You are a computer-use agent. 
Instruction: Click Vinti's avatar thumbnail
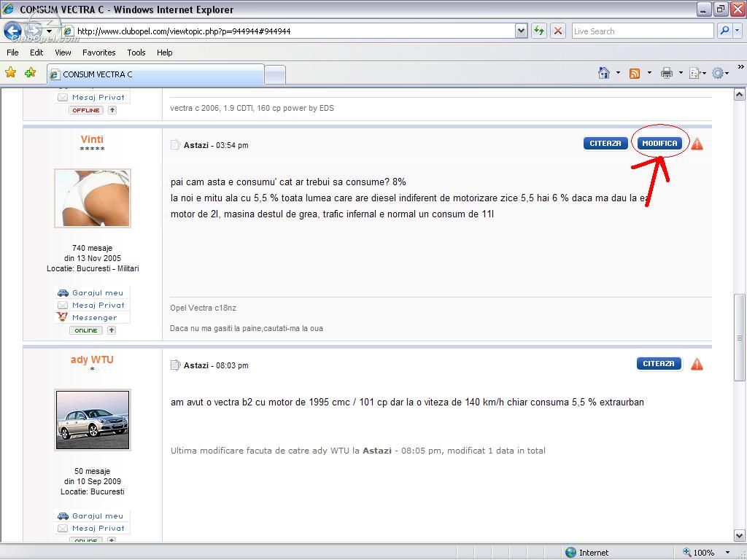(x=93, y=198)
